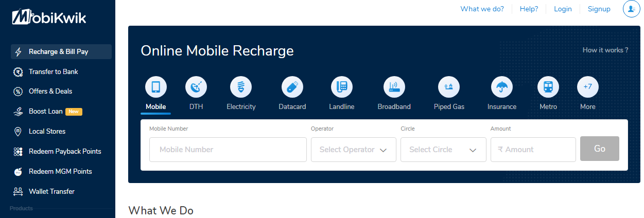
Task: Open the How it works link
Action: 605,50
